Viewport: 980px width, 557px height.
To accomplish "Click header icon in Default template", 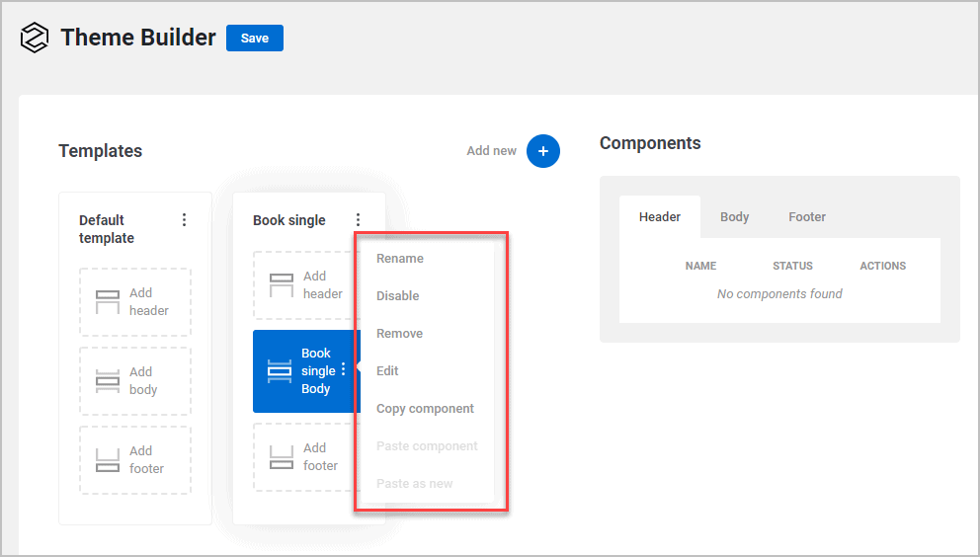I will pyautogui.click(x=108, y=302).
